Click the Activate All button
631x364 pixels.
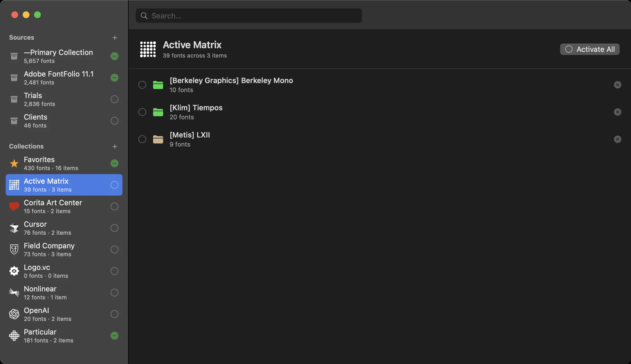[590, 49]
